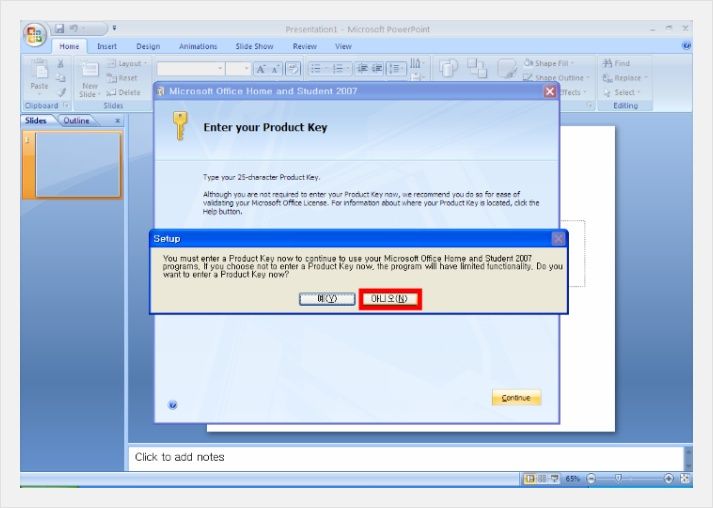Click Grow Font icon
Screen dimensions: 713x508
(x=261, y=69)
